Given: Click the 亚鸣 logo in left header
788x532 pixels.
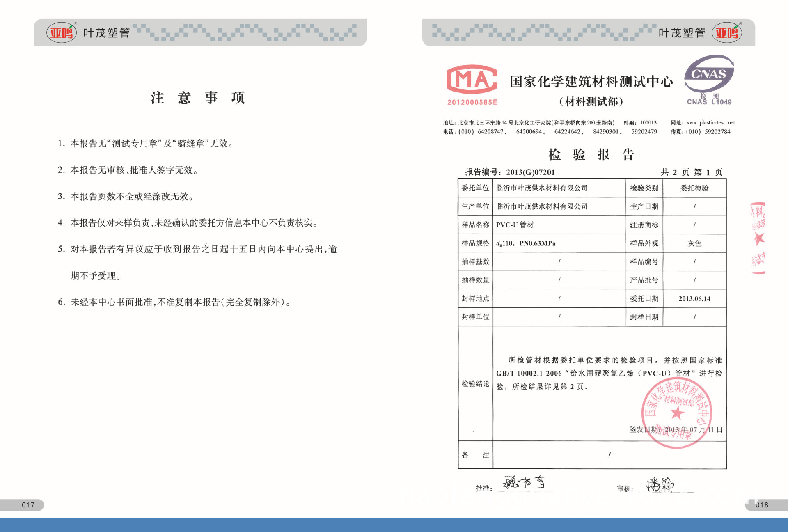Looking at the screenshot, I should (x=62, y=33).
